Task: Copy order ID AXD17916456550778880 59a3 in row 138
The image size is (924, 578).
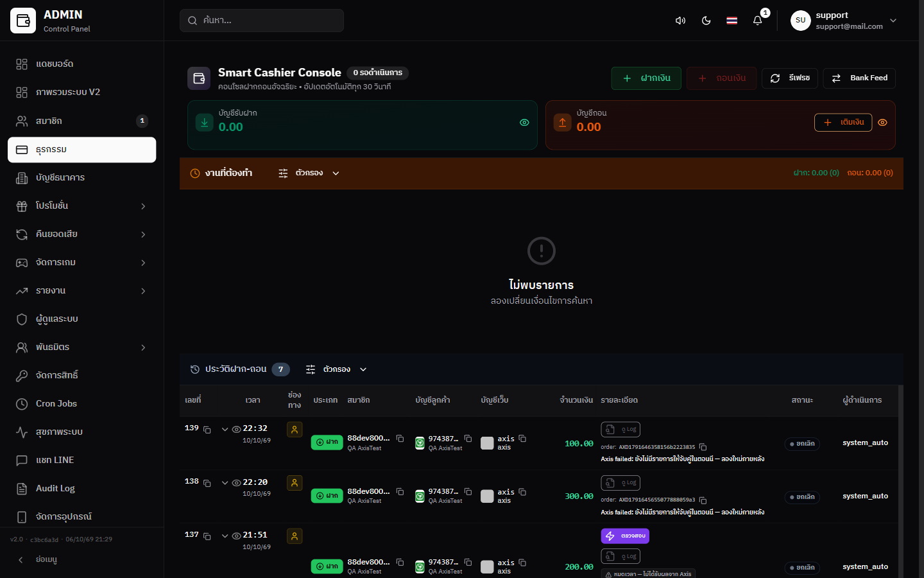Action: (703, 500)
